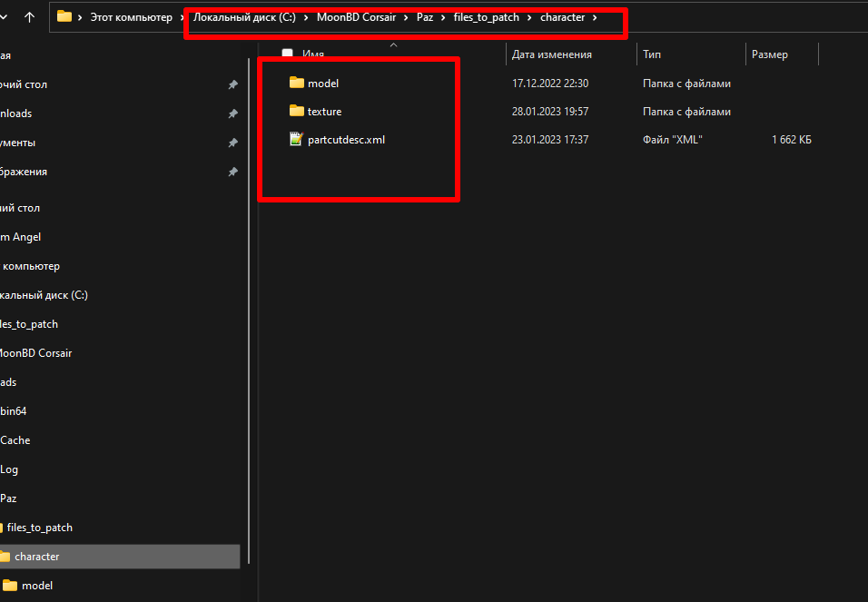Image resolution: width=868 pixels, height=602 pixels.
Task: Click the topmost pin icon in Quick access
Action: pyautogui.click(x=233, y=84)
